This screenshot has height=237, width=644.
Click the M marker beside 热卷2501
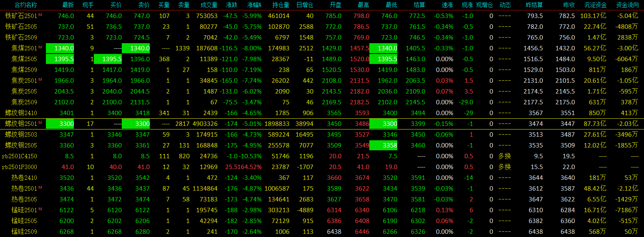pos(40,187)
